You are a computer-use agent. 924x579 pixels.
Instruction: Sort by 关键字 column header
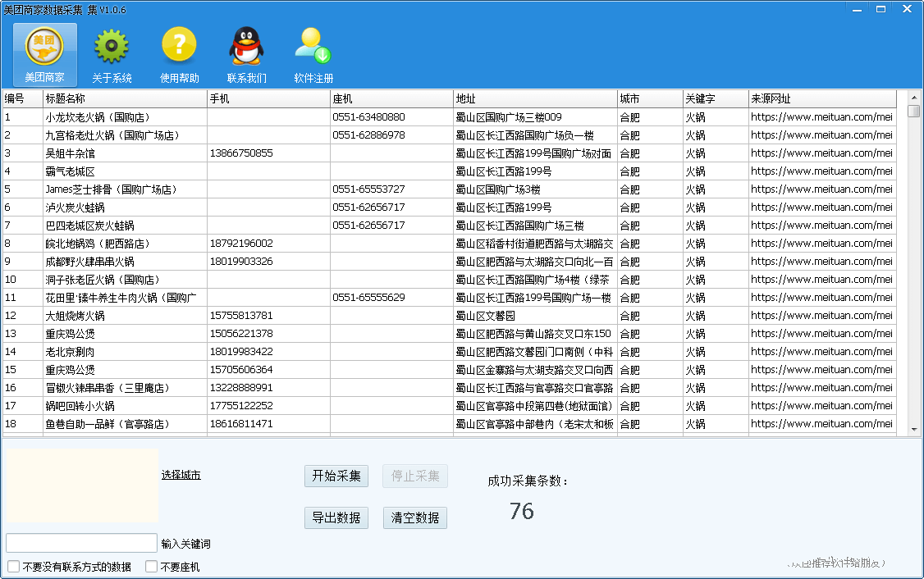click(716, 99)
